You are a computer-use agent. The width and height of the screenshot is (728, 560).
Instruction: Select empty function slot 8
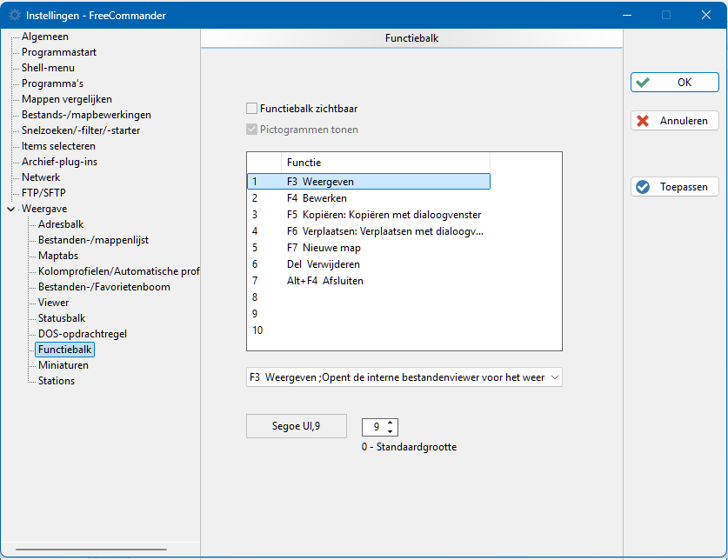coord(369,297)
